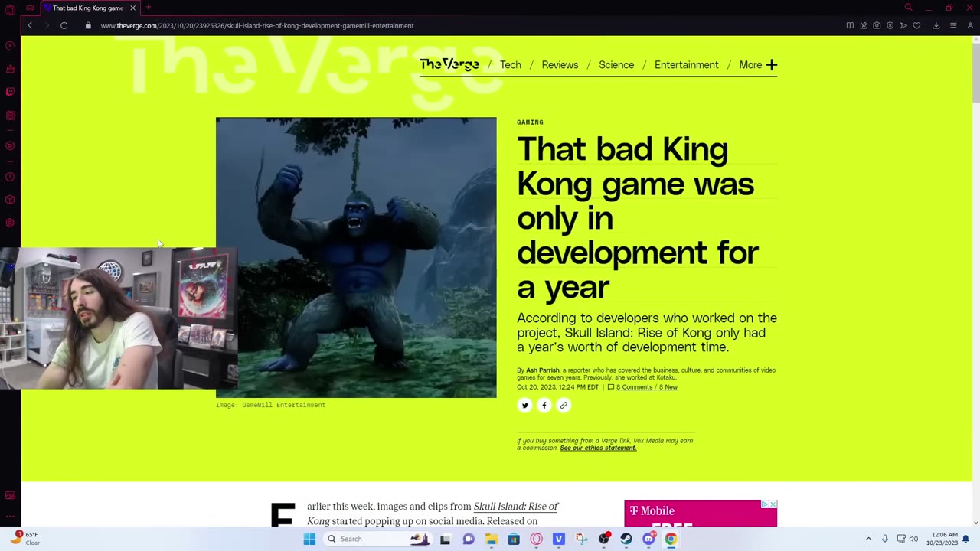This screenshot has height=551, width=980.
Task: Click the King Kong article image
Action: point(356,257)
